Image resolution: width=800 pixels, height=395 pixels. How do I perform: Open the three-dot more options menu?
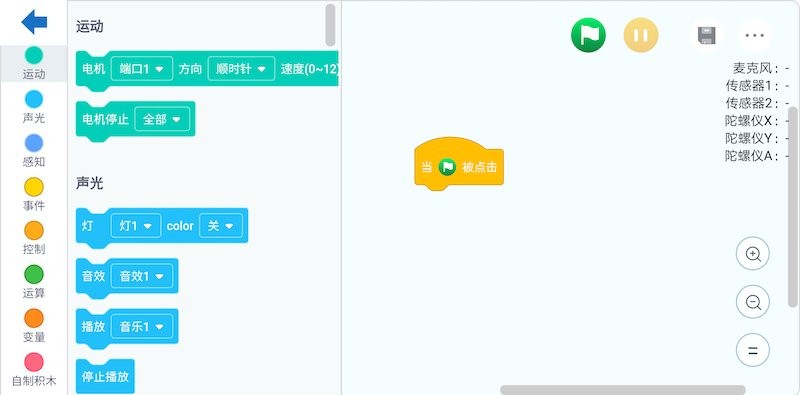[754, 35]
